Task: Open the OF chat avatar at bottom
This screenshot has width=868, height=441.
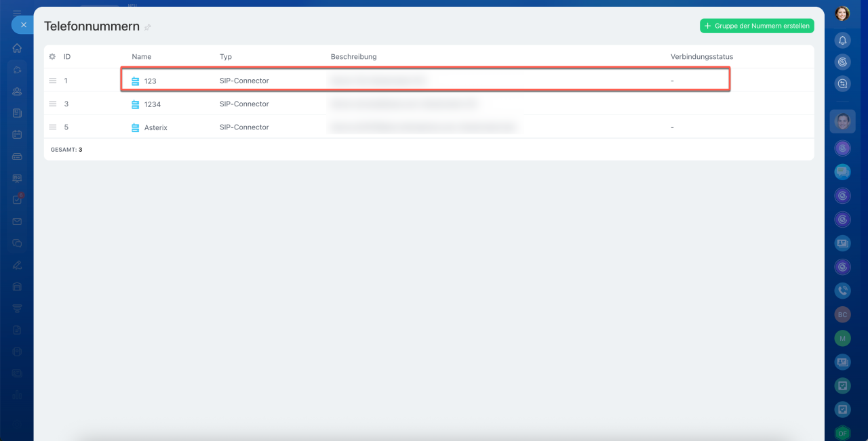Action: pyautogui.click(x=842, y=433)
